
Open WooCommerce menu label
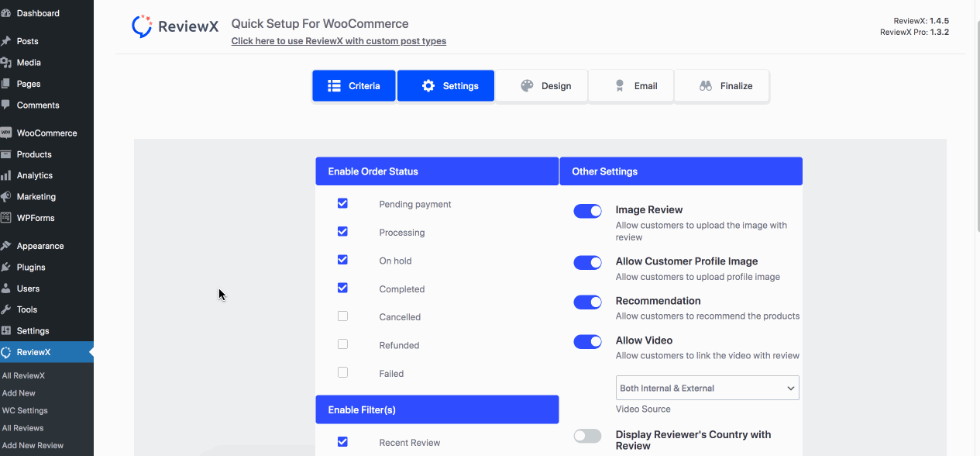(46, 133)
